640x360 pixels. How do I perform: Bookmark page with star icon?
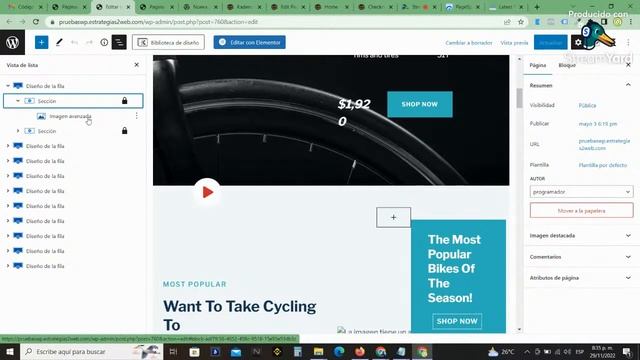521,22
